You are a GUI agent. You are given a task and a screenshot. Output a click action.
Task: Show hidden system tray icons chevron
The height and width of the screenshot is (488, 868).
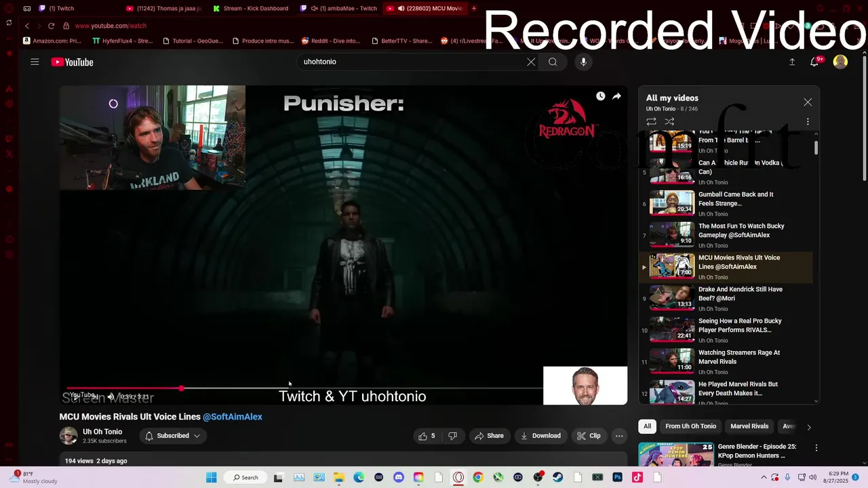point(764,477)
